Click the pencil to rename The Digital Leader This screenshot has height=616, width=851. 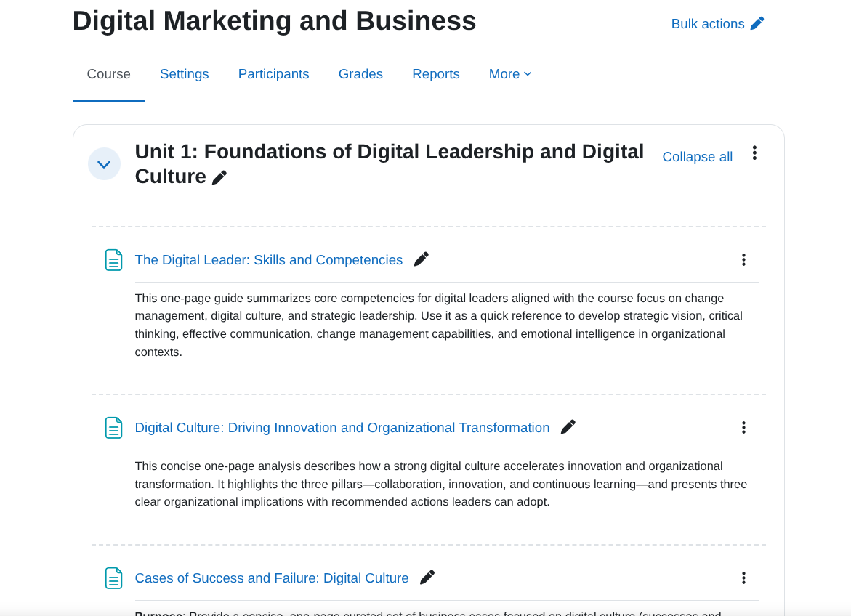coord(421,259)
